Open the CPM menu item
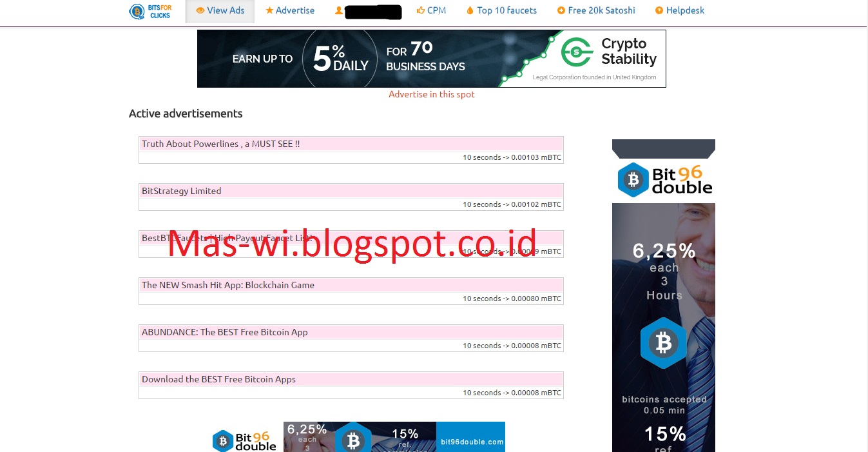The image size is (868, 452). tap(431, 11)
